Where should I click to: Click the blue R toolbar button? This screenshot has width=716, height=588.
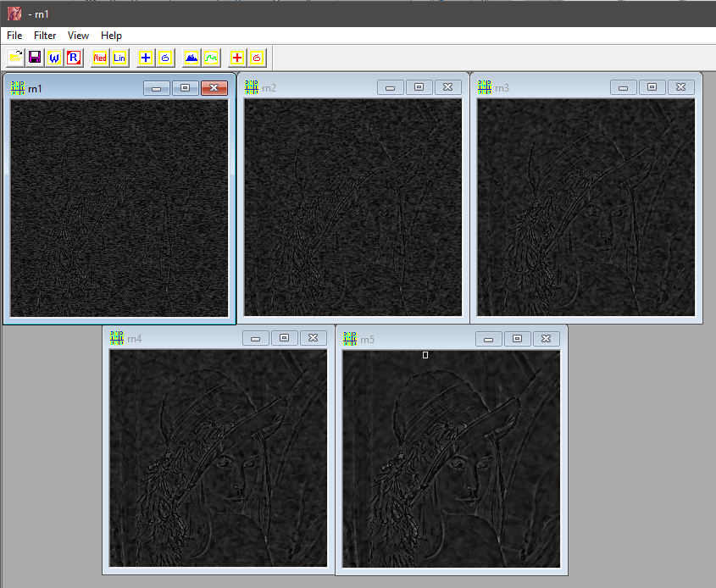[x=74, y=58]
